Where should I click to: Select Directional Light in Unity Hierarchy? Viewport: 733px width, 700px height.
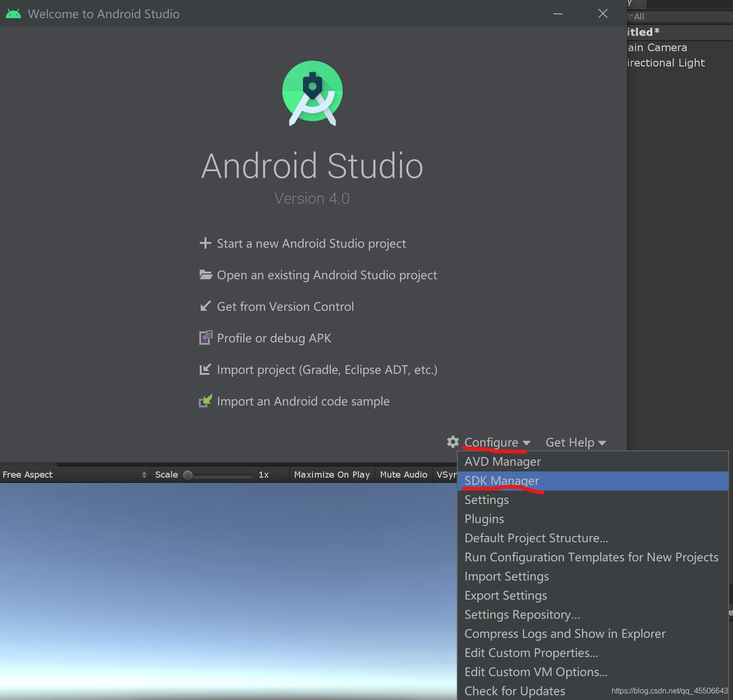click(680, 63)
